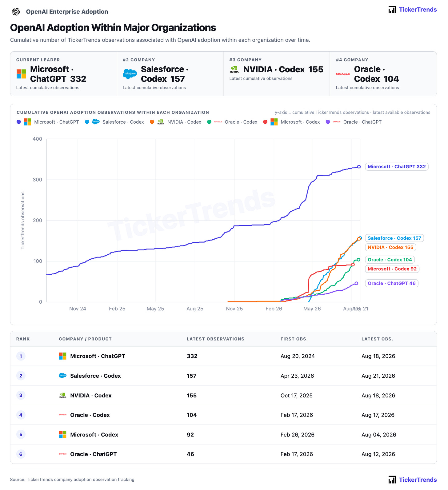Click the rank 6 badge in the table
The height and width of the screenshot is (490, 448).
(21, 454)
